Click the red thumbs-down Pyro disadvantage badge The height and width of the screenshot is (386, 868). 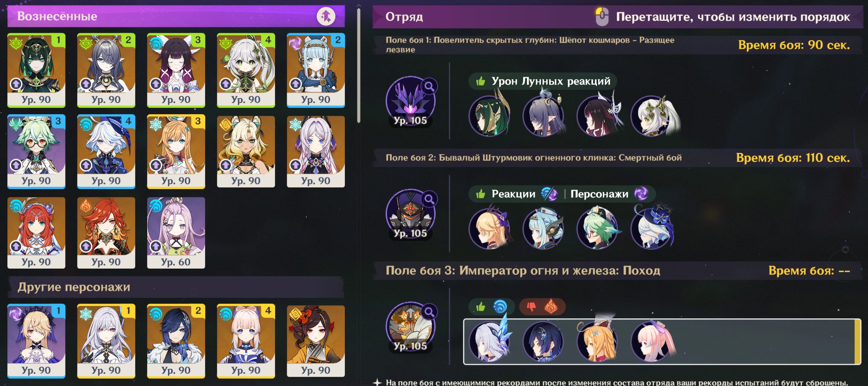click(542, 307)
